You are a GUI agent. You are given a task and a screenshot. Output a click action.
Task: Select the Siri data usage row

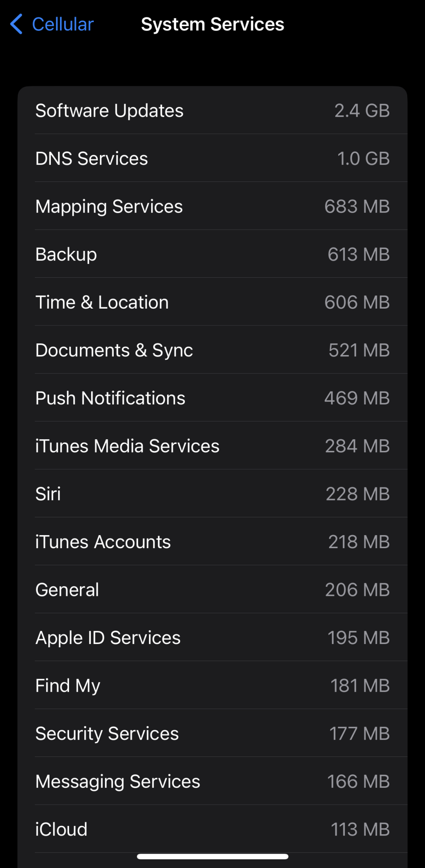(212, 494)
